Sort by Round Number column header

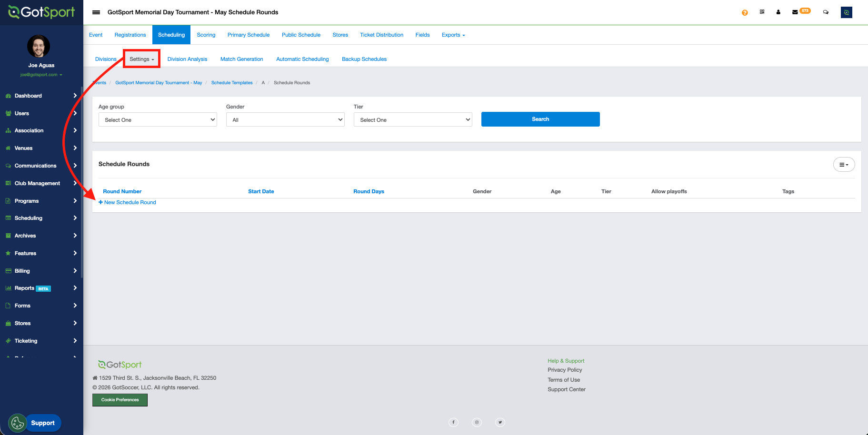(122, 191)
